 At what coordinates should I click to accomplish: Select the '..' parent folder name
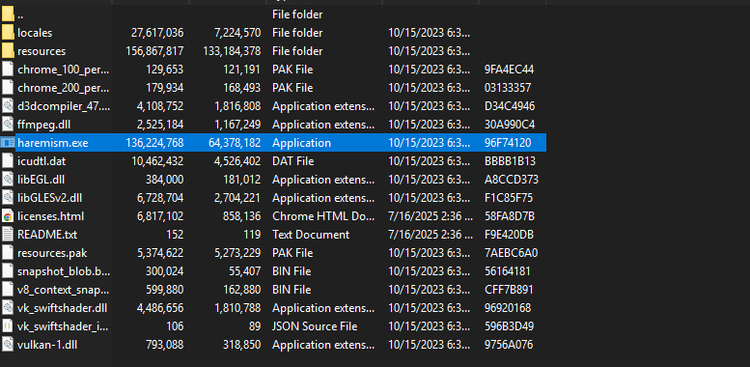(x=20, y=15)
